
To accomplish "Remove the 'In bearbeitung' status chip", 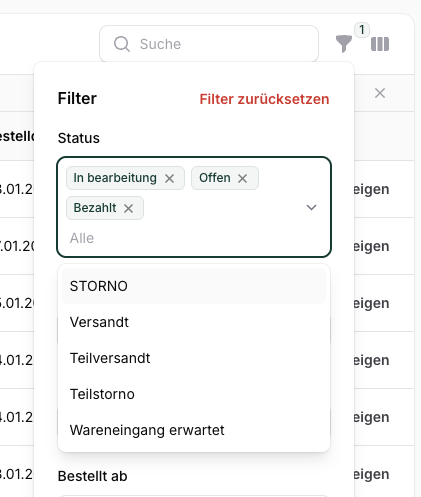I will (169, 179).
